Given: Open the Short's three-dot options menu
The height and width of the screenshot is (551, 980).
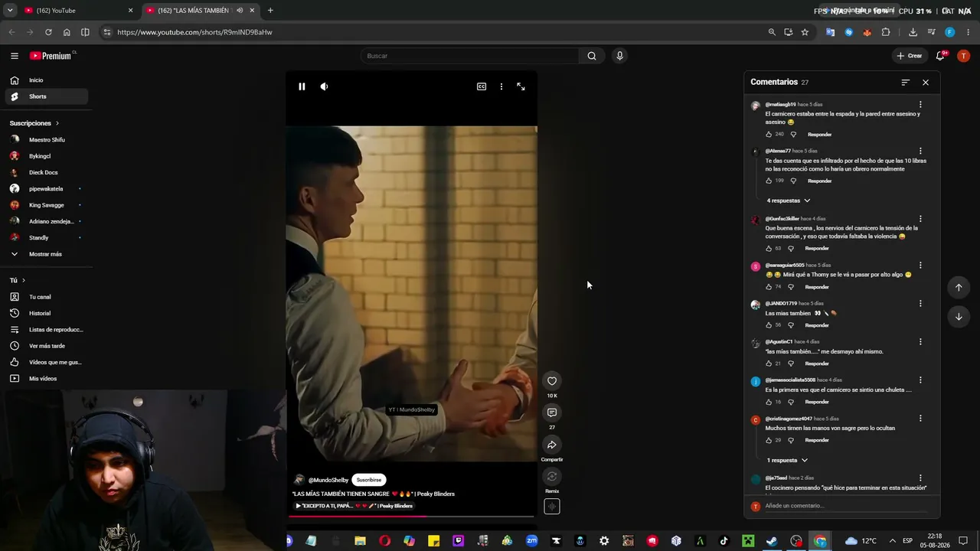Looking at the screenshot, I should 501,86.
